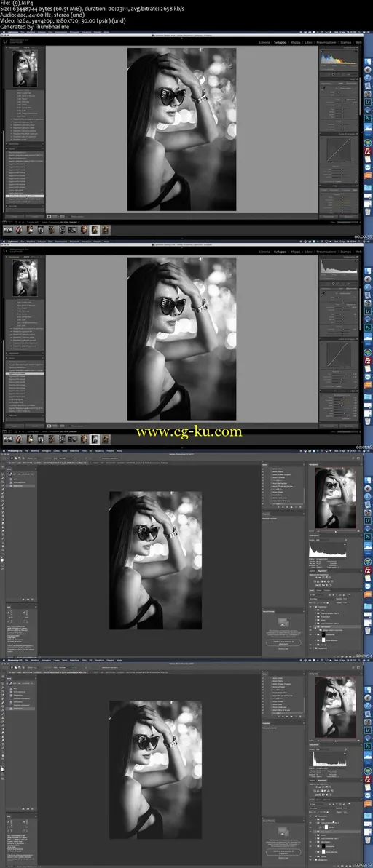Click the Lr identity logo in the 00:00:38 frame
The image size is (373, 868).
(5, 41)
